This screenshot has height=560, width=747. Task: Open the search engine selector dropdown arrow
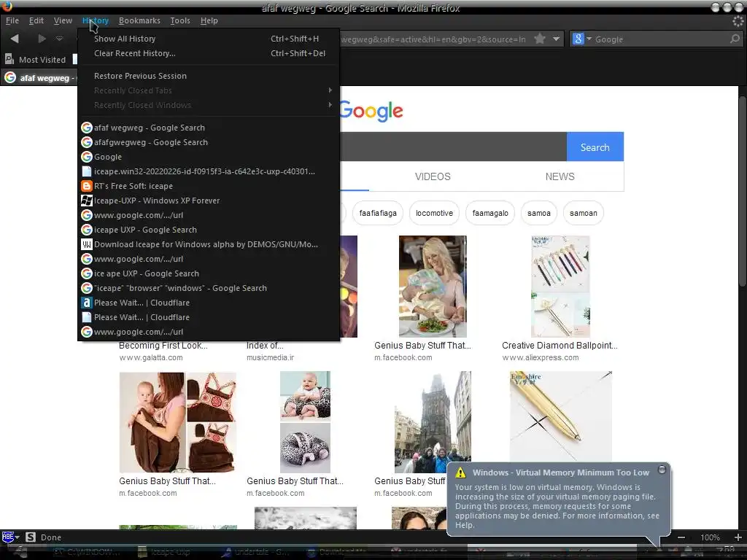[589, 39]
